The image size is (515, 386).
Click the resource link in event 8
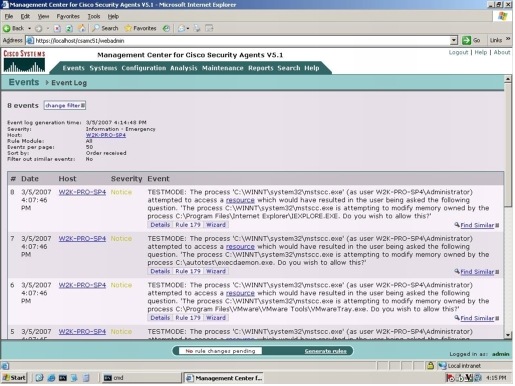coord(240,200)
